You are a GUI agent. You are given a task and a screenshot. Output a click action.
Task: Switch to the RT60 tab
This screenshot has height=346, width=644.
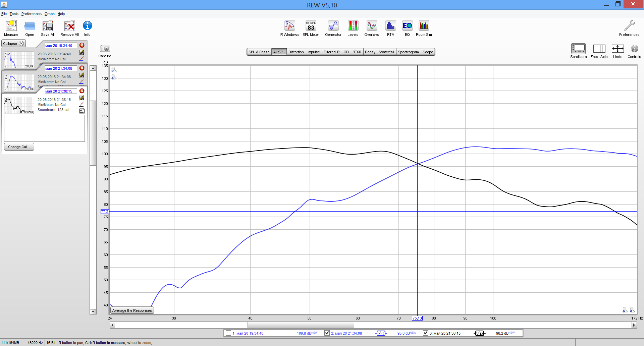pos(357,52)
